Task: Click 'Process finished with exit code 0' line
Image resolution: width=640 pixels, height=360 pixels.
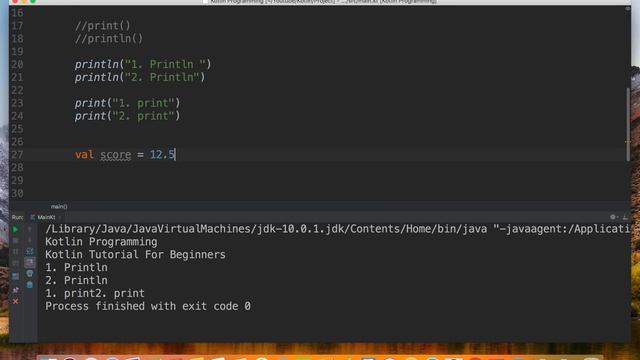Action: [148, 306]
